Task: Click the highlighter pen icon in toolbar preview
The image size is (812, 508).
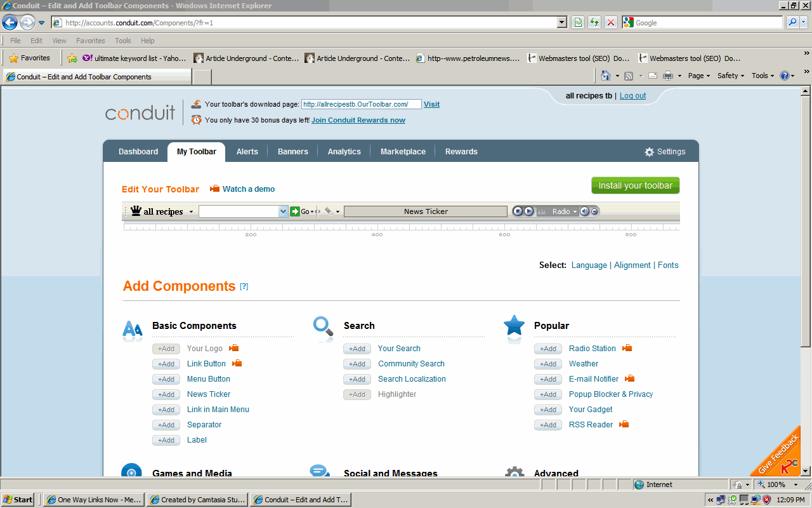Action: pos(329,211)
